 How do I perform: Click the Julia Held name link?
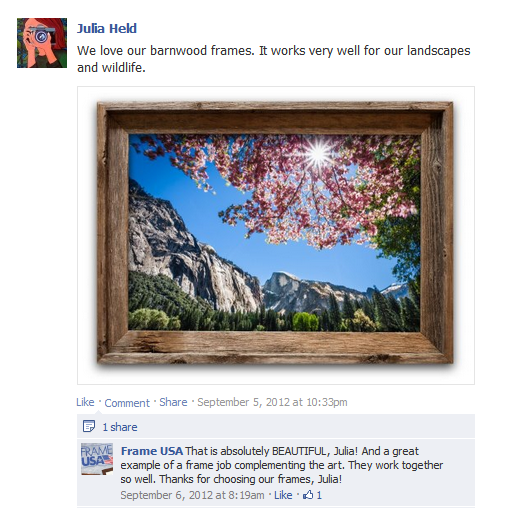tap(107, 29)
